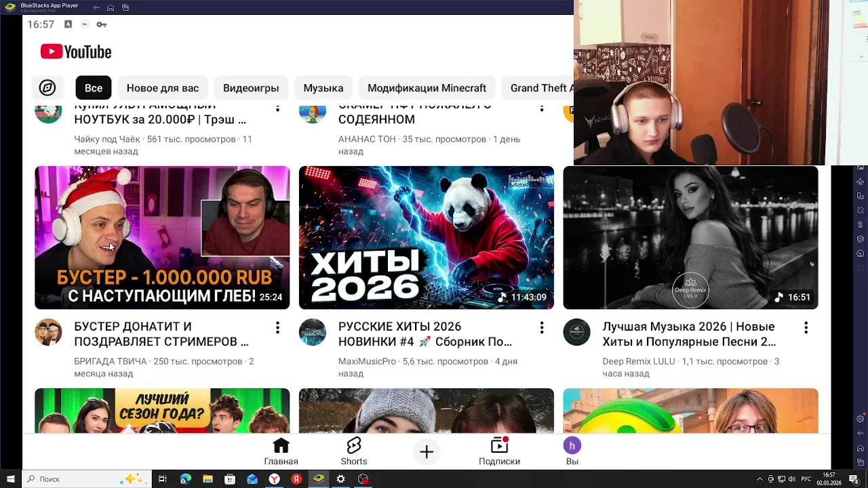Click the РУС language indicator
This screenshot has height=488, width=868.
806,479
